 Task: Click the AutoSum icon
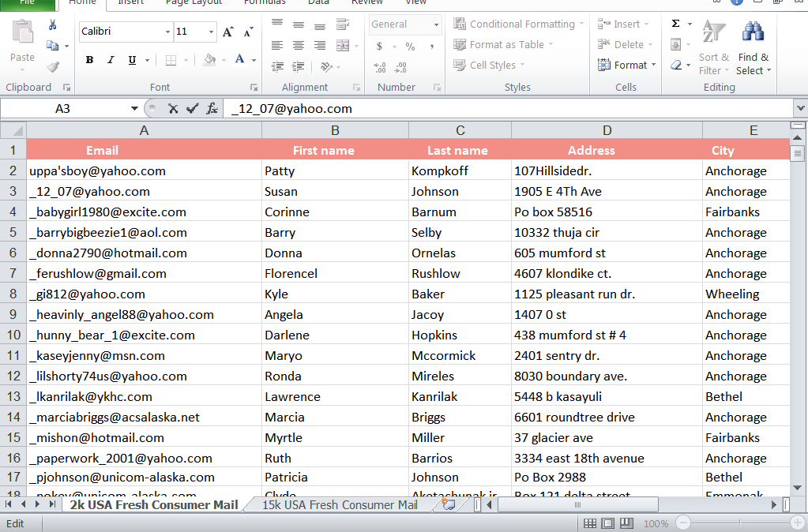(676, 22)
